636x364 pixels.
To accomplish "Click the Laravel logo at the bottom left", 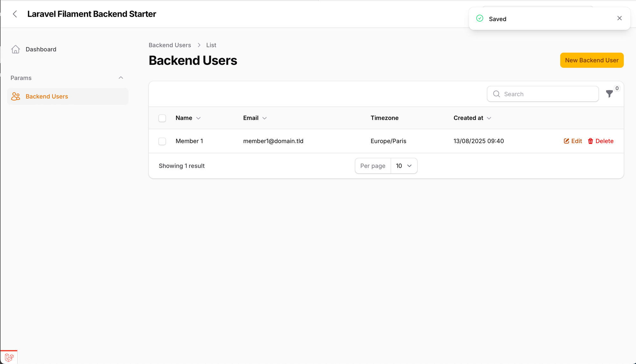I will [x=9, y=357].
